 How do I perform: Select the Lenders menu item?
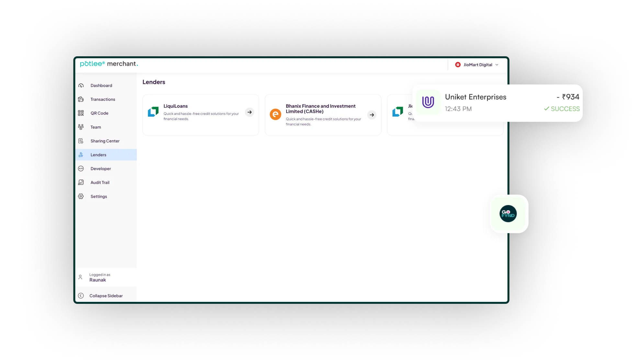click(98, 154)
